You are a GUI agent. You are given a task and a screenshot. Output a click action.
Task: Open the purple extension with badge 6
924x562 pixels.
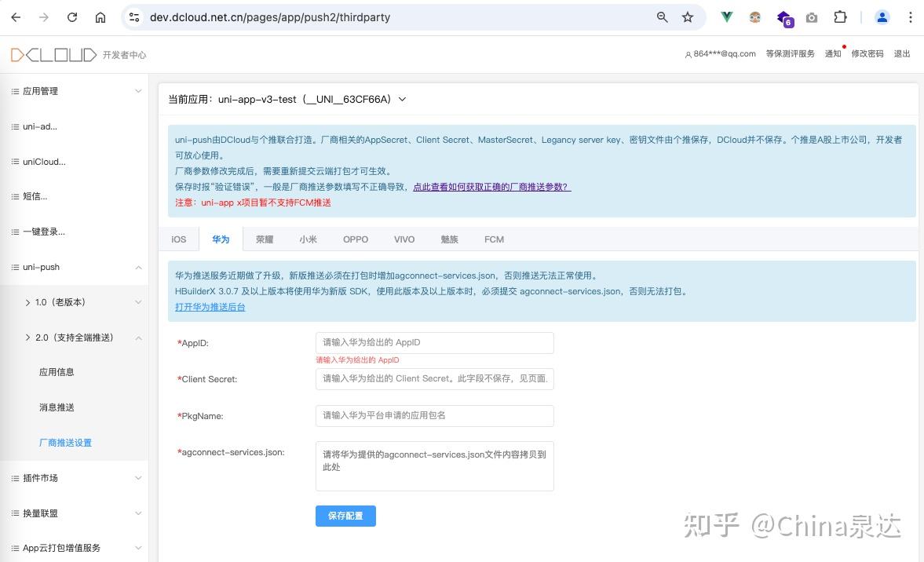(x=783, y=16)
